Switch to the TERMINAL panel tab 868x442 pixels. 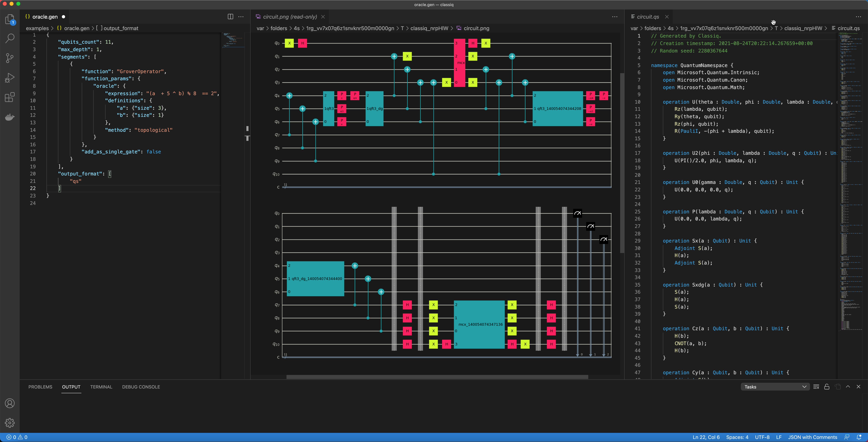coord(101,387)
